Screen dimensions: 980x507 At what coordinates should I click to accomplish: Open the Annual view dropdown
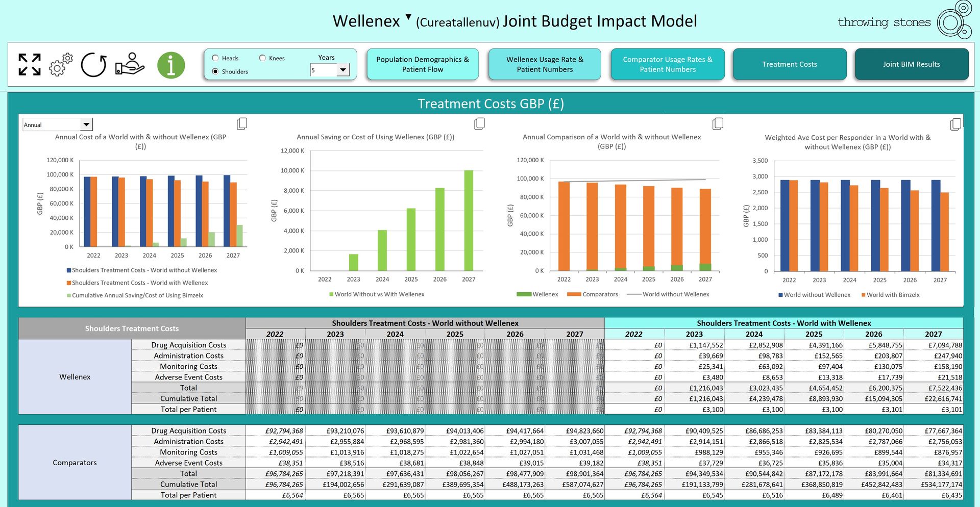point(86,124)
